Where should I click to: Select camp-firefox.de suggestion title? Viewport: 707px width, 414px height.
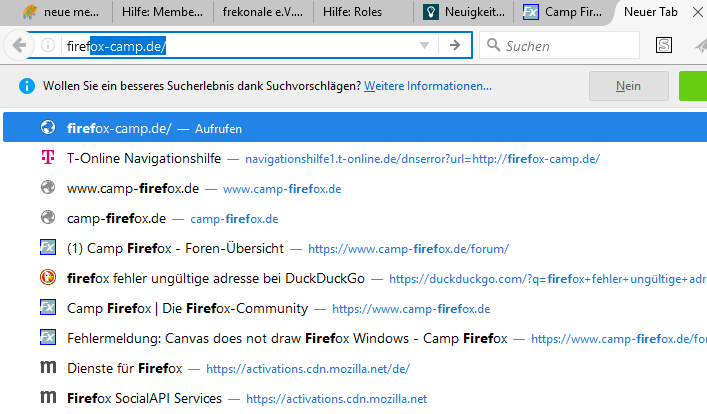pos(116,219)
